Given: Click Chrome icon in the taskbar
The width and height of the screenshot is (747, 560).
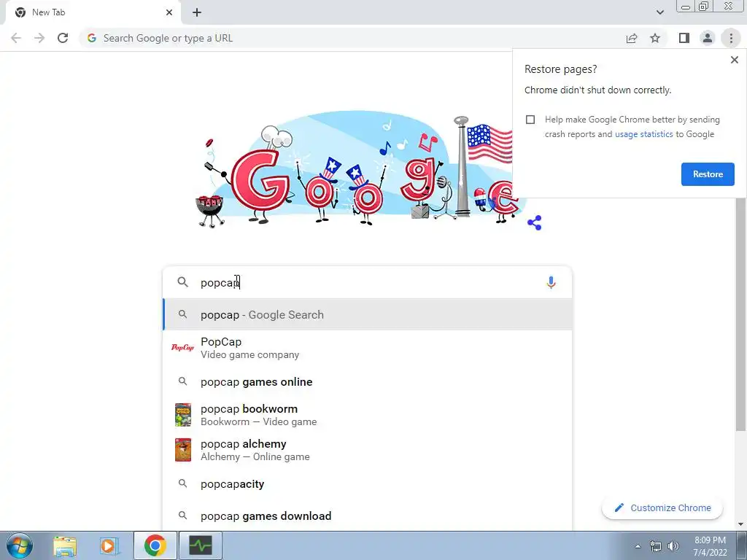Looking at the screenshot, I should (x=155, y=545).
